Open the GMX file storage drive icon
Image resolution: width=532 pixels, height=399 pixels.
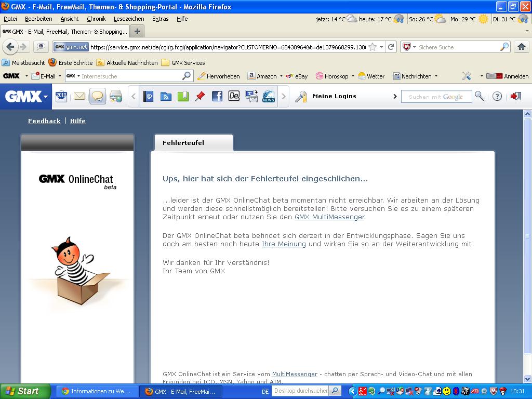(x=116, y=96)
